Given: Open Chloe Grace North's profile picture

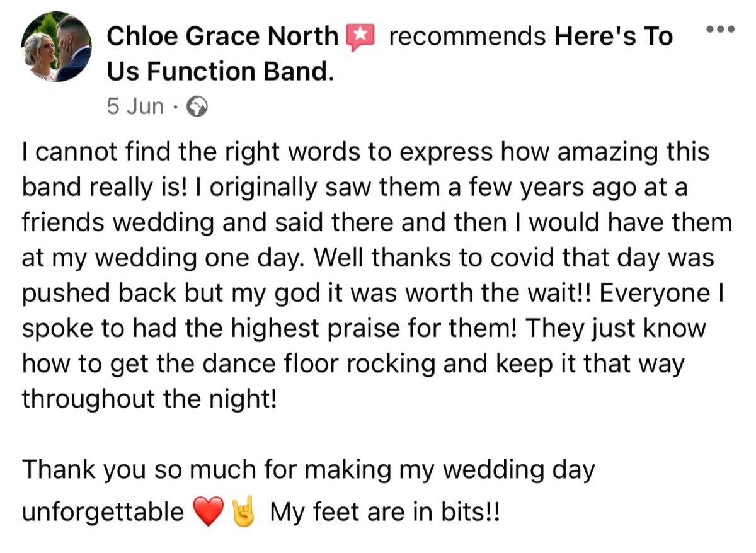Looking at the screenshot, I should pos(56,47).
